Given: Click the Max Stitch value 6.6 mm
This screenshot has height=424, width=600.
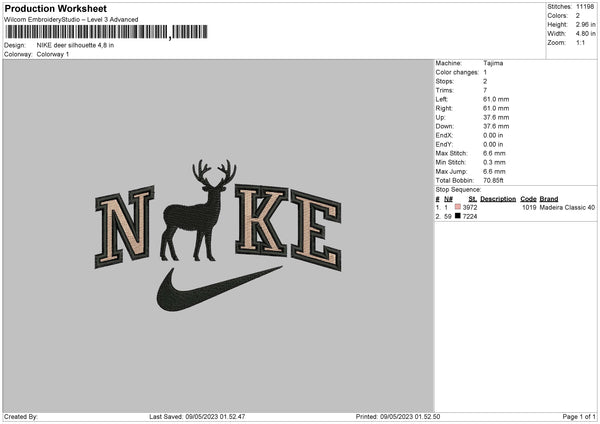Looking at the screenshot, I should pyautogui.click(x=494, y=153).
